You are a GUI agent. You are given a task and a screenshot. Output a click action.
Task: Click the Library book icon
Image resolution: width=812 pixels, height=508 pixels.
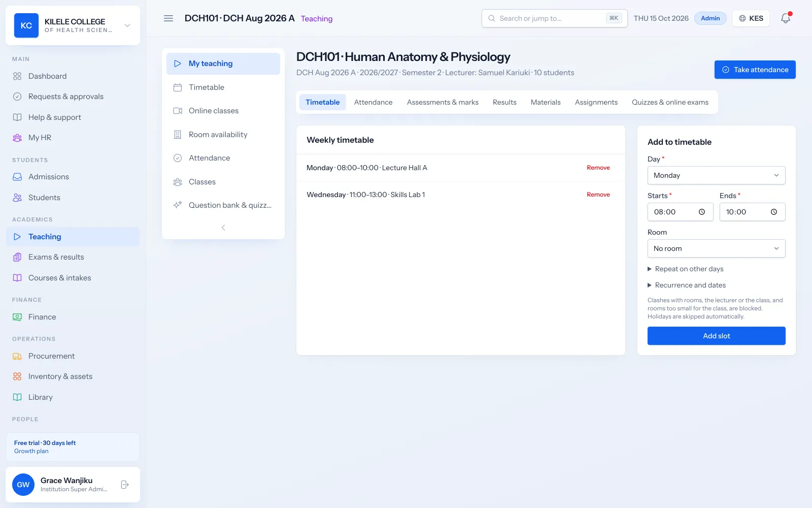(17, 397)
